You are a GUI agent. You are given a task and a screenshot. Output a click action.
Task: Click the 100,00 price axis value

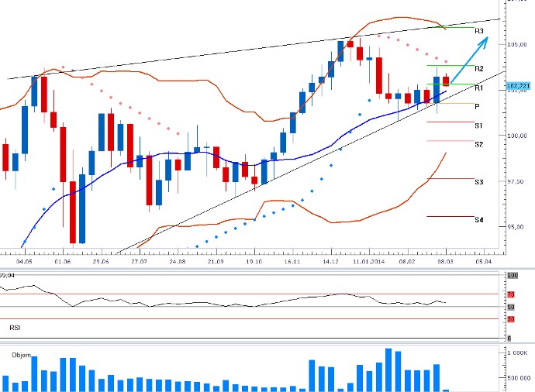coord(516,136)
